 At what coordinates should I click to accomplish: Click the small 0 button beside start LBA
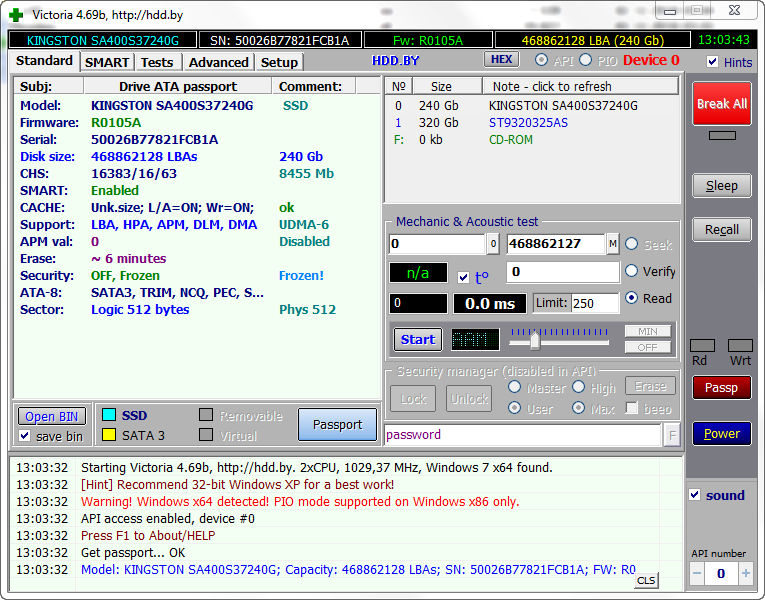pos(493,244)
